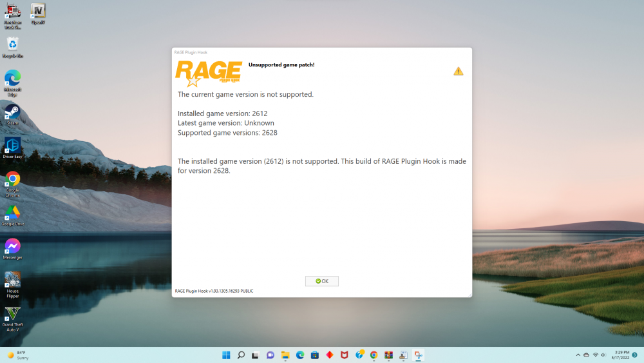
Task: Click the OK button in RAGE dialog
Action: point(321,281)
